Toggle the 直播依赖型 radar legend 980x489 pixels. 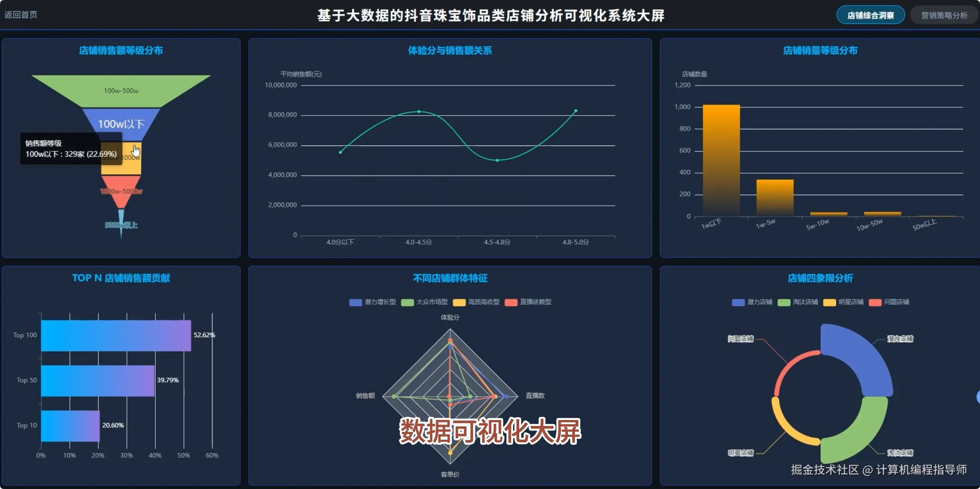[528, 302]
